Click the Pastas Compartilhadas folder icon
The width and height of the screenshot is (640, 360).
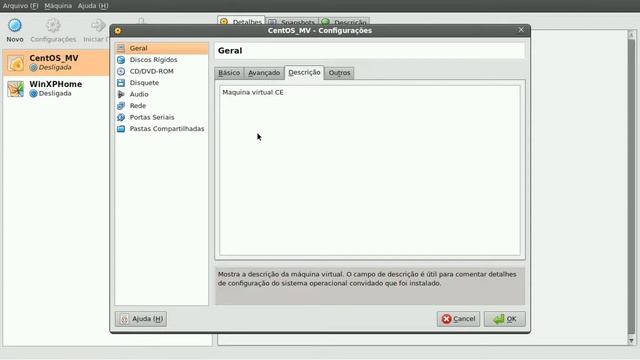121,129
